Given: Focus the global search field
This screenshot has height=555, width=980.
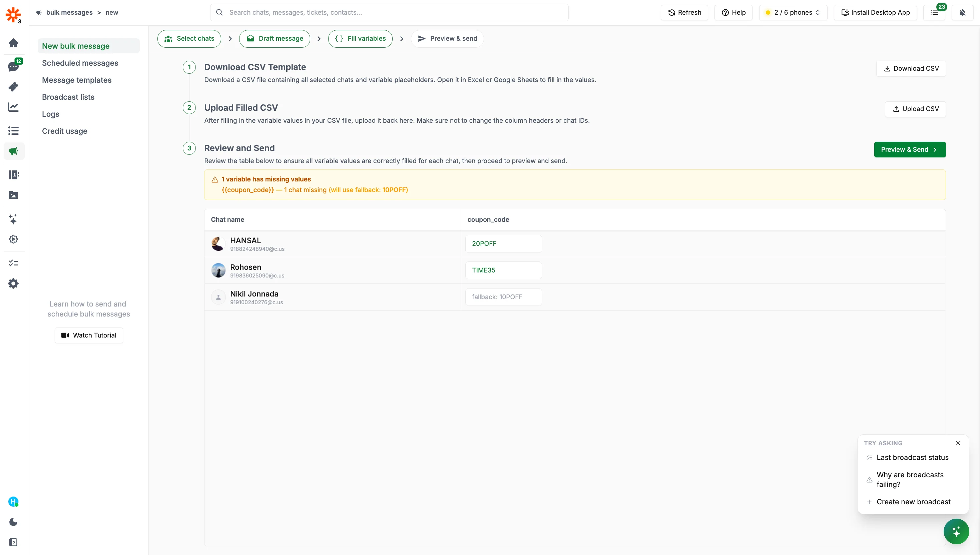Looking at the screenshot, I should pos(389,13).
